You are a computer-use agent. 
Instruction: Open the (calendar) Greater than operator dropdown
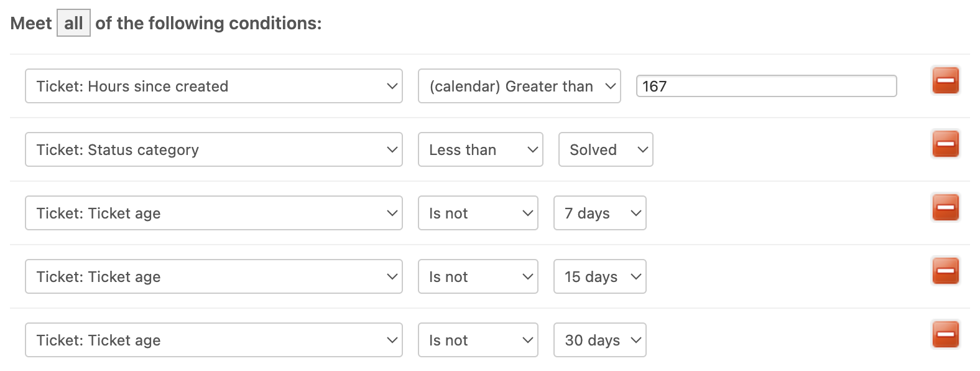point(519,86)
